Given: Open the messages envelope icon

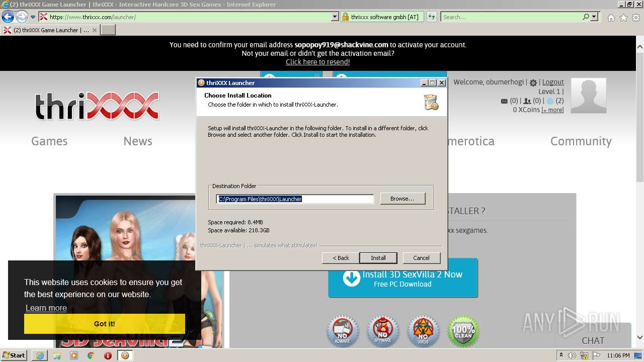Looking at the screenshot, I should [x=504, y=101].
